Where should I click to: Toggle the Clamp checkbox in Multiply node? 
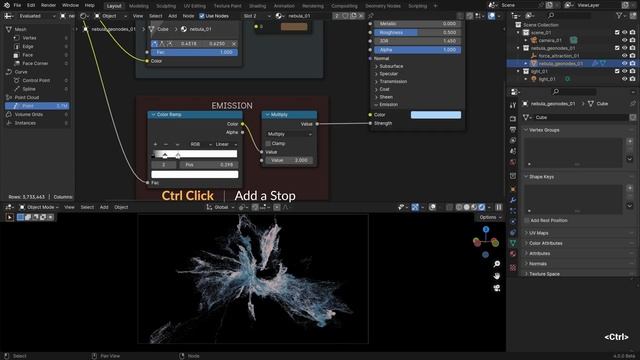[x=268, y=143]
